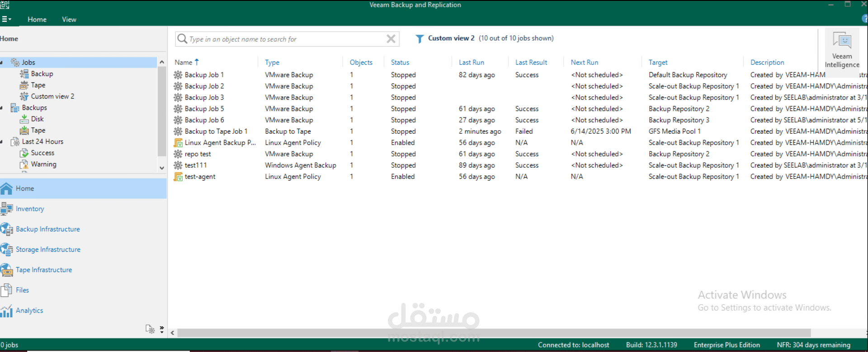Switch to the View ribbon tab
Screen dimensions: 868x352
pos(69,19)
